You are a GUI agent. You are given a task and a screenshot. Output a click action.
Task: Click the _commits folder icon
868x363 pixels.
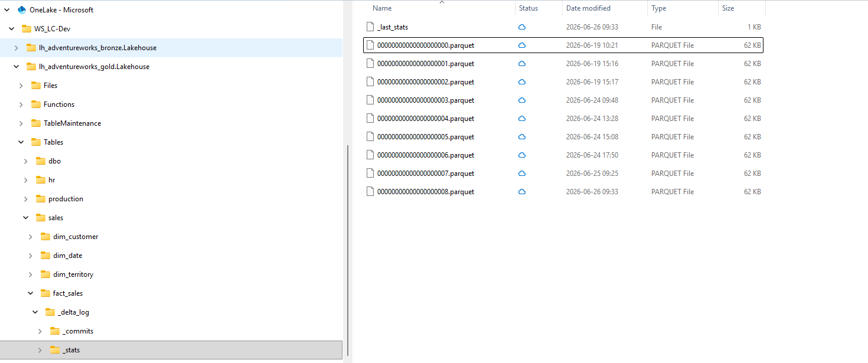[x=55, y=331]
